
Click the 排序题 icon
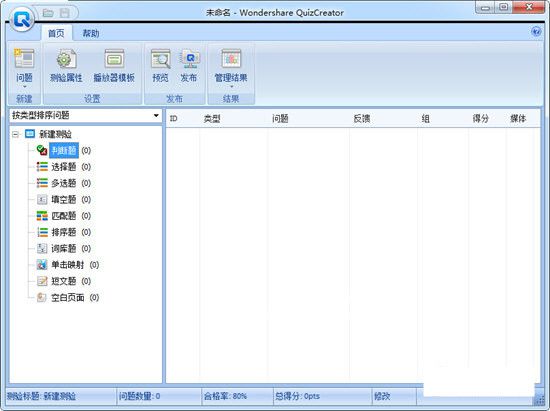[x=42, y=232]
